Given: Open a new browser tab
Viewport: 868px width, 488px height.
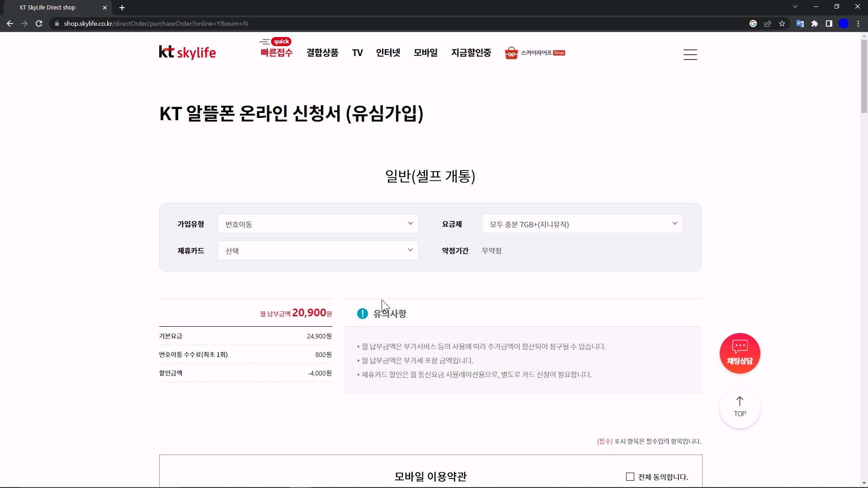Looking at the screenshot, I should pos(122,8).
